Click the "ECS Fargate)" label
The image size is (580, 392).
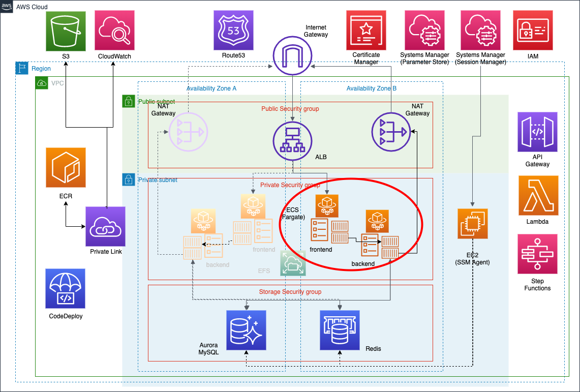(293, 214)
